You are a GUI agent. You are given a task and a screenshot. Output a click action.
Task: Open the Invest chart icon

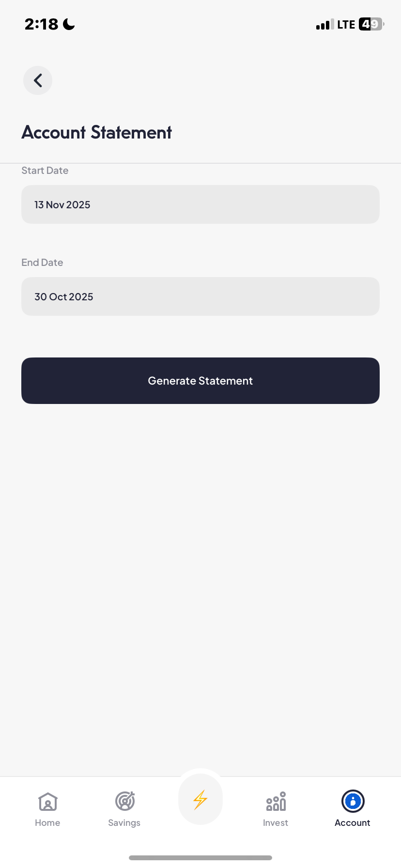tap(276, 802)
